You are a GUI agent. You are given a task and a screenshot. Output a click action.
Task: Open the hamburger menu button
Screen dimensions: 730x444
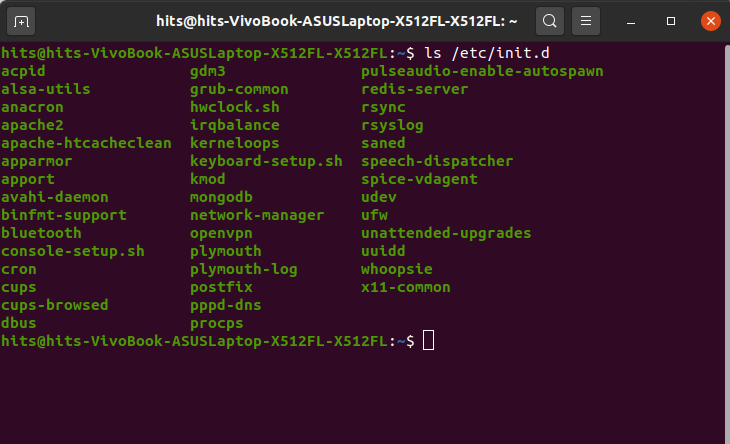tap(588, 20)
